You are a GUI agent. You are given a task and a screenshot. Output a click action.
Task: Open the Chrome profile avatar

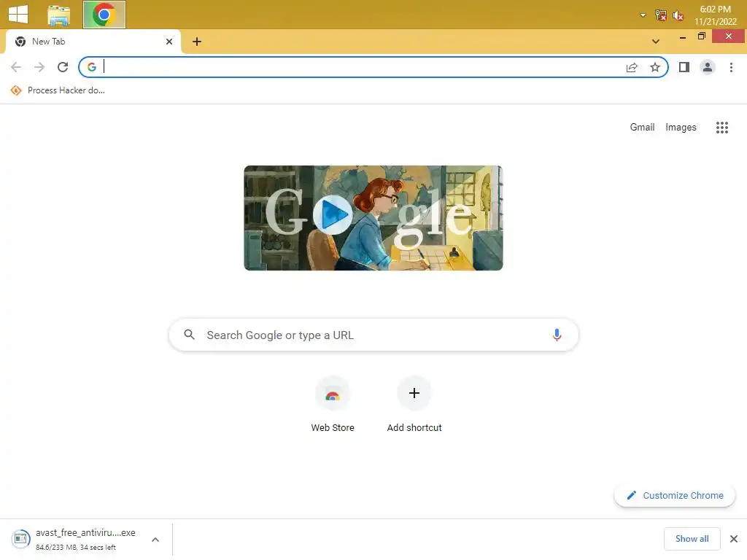(708, 67)
